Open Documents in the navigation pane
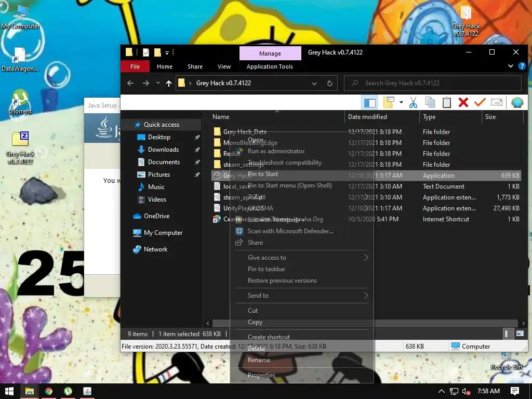The height and width of the screenshot is (399, 532). pos(164,162)
